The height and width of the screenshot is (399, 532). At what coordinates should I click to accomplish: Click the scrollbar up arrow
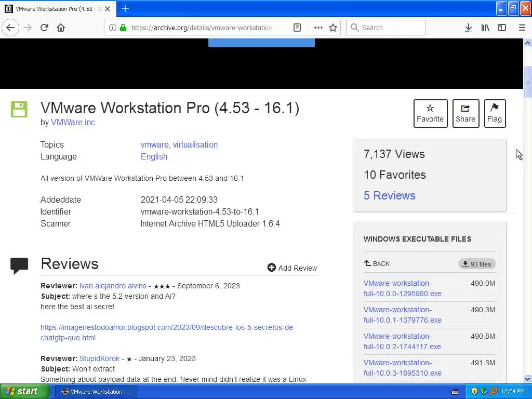click(x=527, y=43)
